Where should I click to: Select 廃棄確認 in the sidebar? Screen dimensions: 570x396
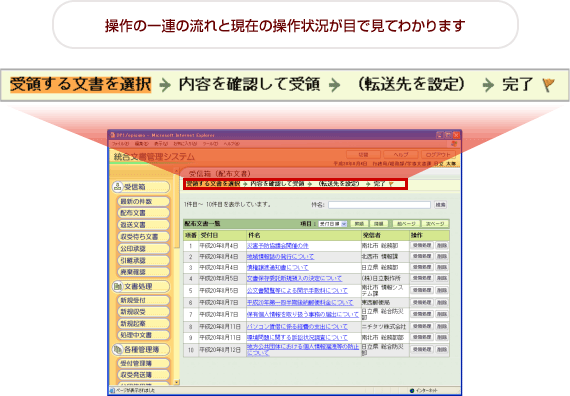(143, 272)
